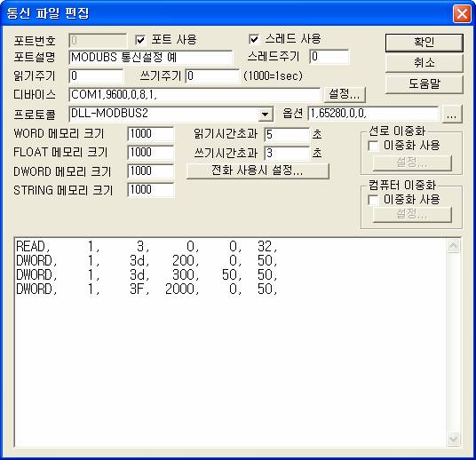Toggle the 스레드 사용 checkbox
Image resolution: width=476 pixels, height=460 pixels.
(x=254, y=39)
